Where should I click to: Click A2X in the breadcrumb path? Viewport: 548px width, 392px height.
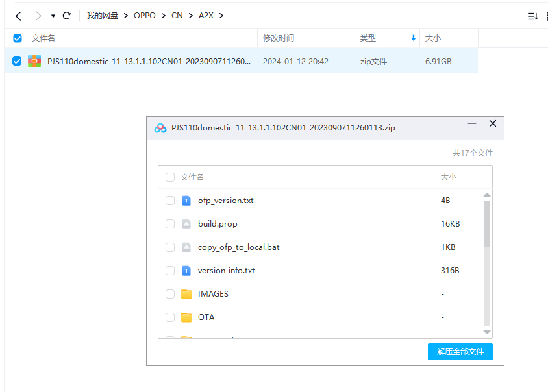(x=206, y=16)
